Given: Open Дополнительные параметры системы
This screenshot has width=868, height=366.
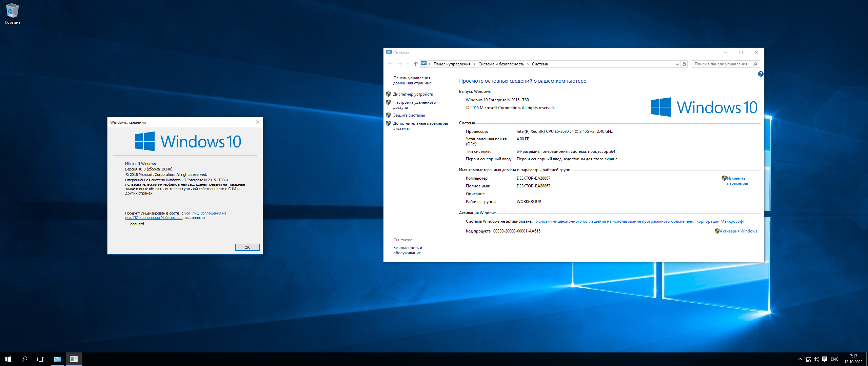Looking at the screenshot, I should [420, 126].
